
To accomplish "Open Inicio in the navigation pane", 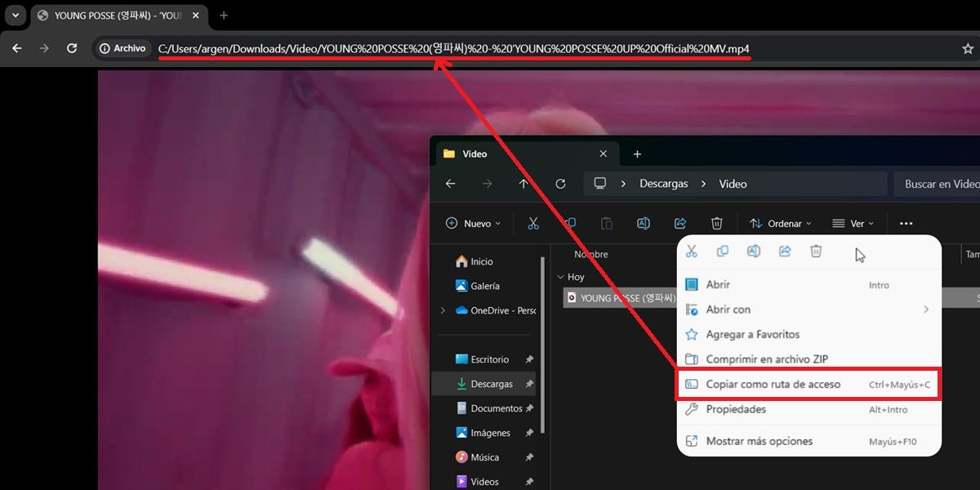I will [482, 261].
